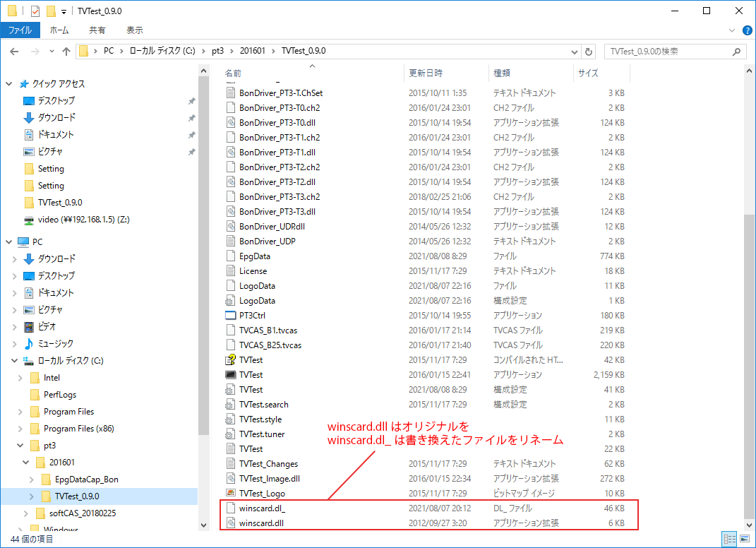Click the pin icon beside ピクチャ
Viewport: 756px width, 548px height.
(x=191, y=151)
